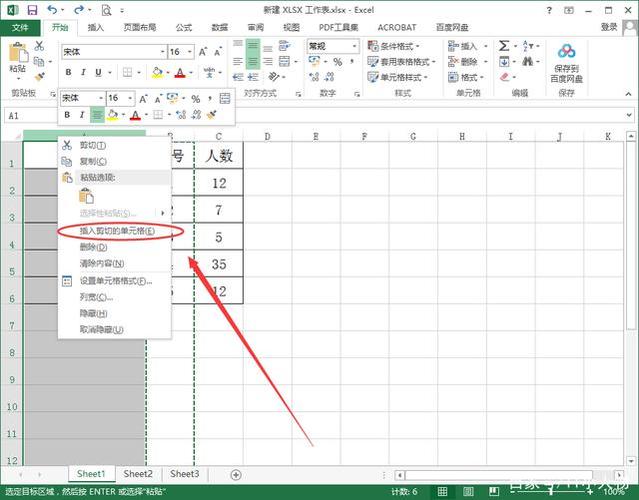
Task: Click percent style in mini toolbar
Action: pyautogui.click(x=196, y=99)
